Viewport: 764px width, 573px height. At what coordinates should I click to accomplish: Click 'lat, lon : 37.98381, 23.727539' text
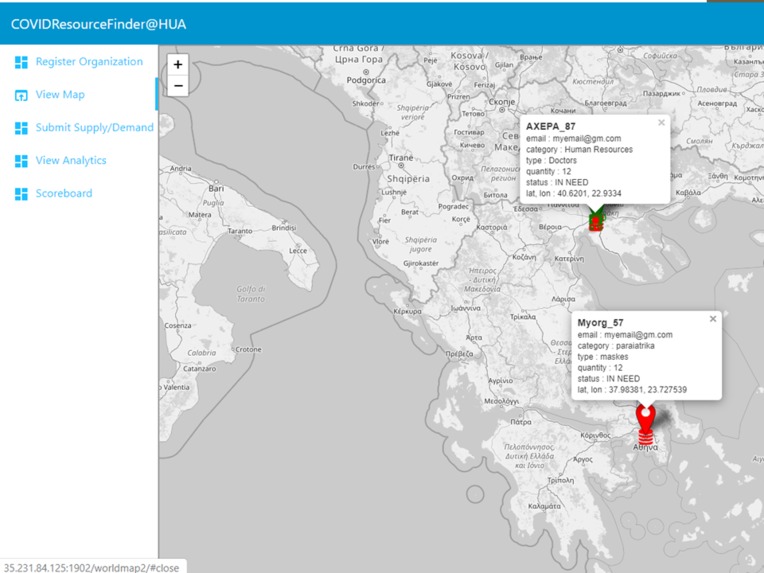click(632, 390)
